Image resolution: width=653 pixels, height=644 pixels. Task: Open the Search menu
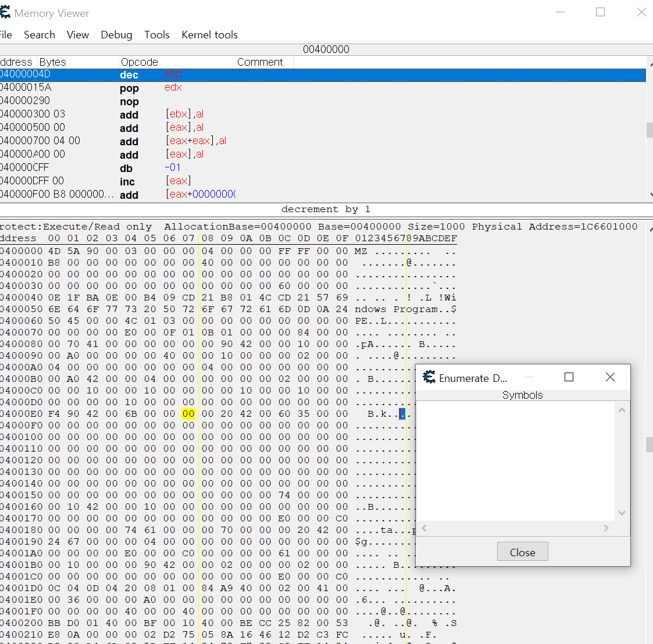pos(40,35)
